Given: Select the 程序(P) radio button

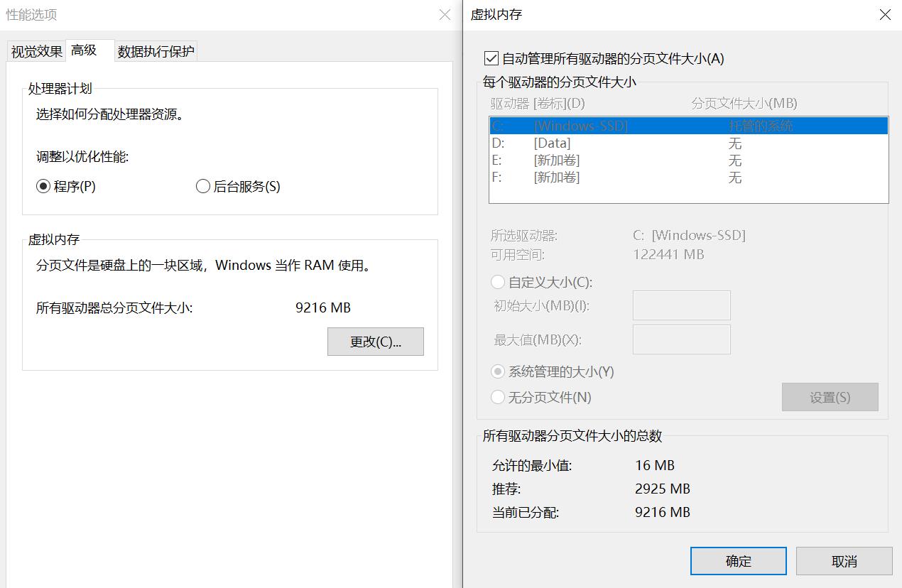Looking at the screenshot, I should [x=44, y=186].
